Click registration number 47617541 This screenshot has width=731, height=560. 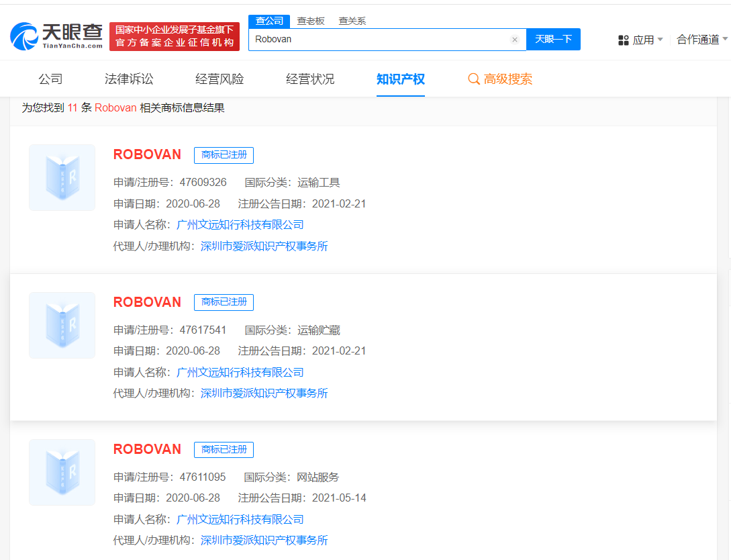coord(203,330)
